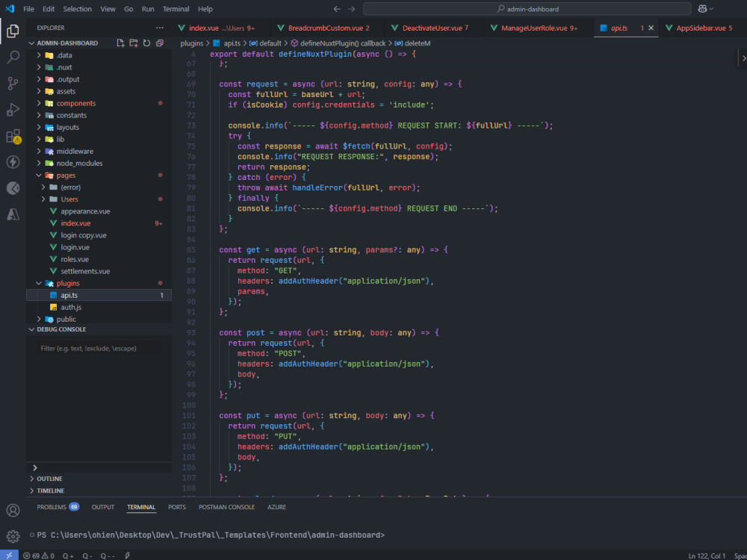Screen dimensions: 747x560
Task: Go forward with the navigation arrow
Action: click(x=352, y=9)
